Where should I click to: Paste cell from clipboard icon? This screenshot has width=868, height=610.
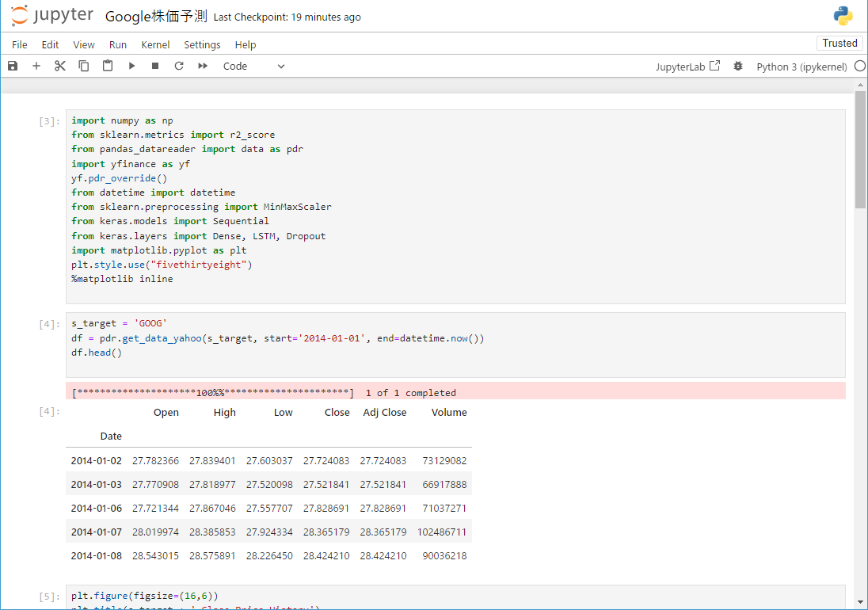(x=108, y=66)
